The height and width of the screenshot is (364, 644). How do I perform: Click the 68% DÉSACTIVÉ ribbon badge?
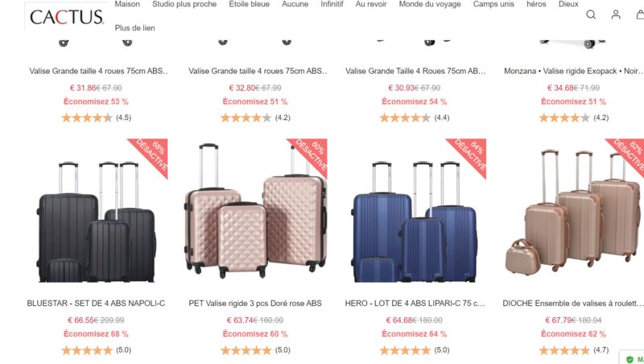[x=151, y=155]
